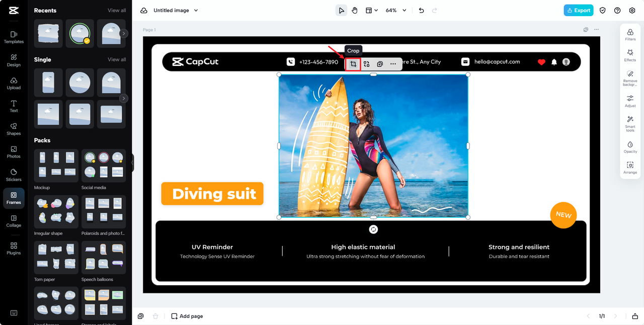644x325 pixels.
Task: Go to the next page arrow
Action: pyautogui.click(x=615, y=316)
